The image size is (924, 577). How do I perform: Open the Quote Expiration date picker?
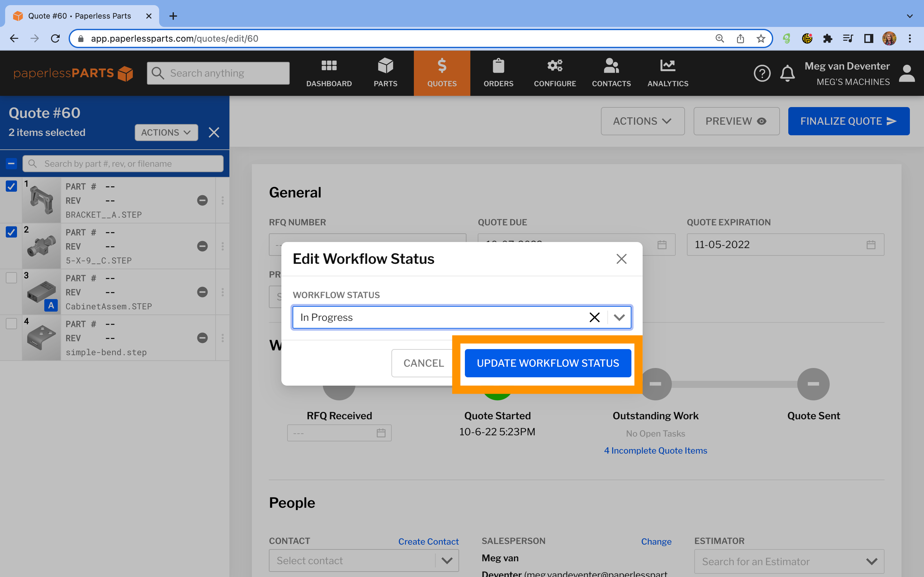tap(871, 244)
